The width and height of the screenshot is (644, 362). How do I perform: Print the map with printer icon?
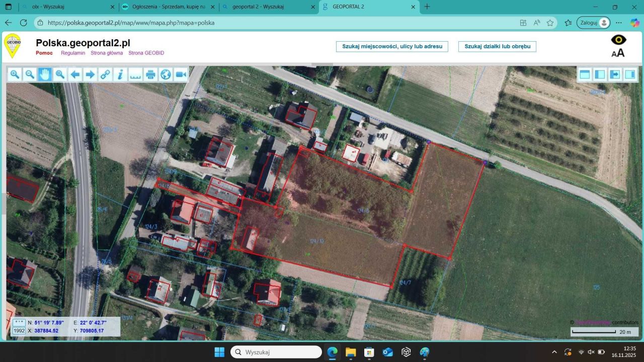point(150,75)
